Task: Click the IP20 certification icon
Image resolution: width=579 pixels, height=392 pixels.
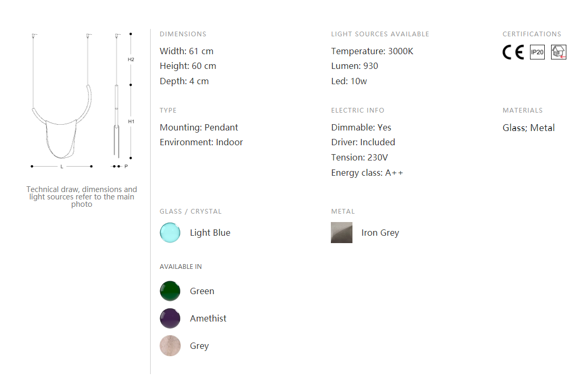Action: coord(537,52)
